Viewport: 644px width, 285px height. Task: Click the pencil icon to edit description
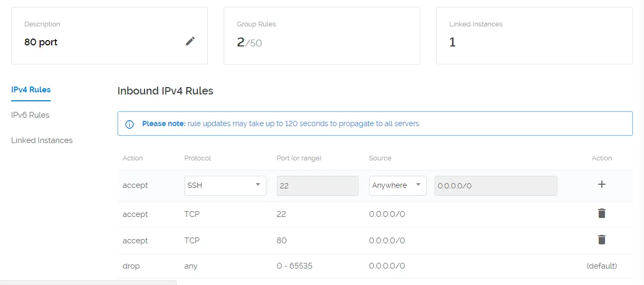coord(190,41)
